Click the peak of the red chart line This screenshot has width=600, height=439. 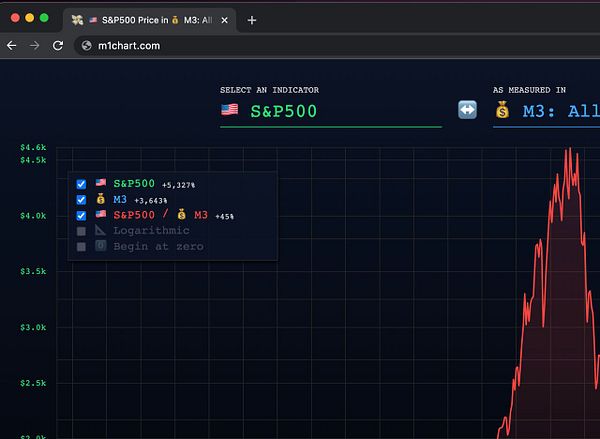(570, 149)
